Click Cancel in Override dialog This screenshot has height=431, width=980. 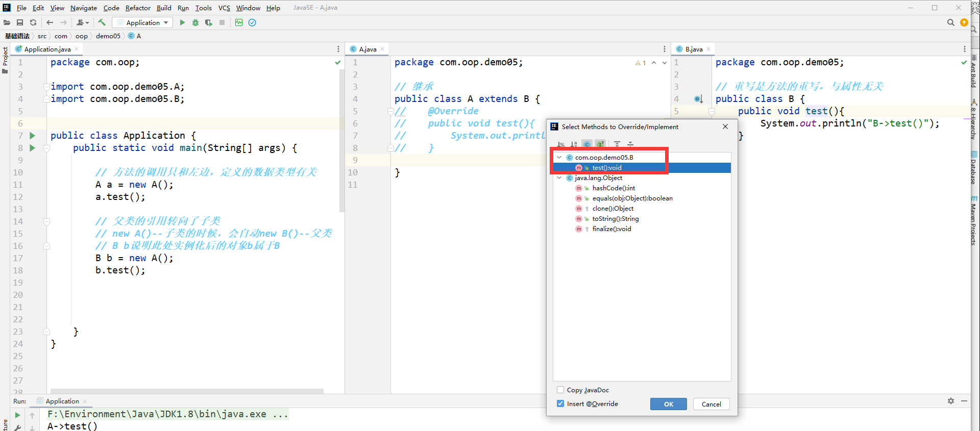(x=711, y=404)
